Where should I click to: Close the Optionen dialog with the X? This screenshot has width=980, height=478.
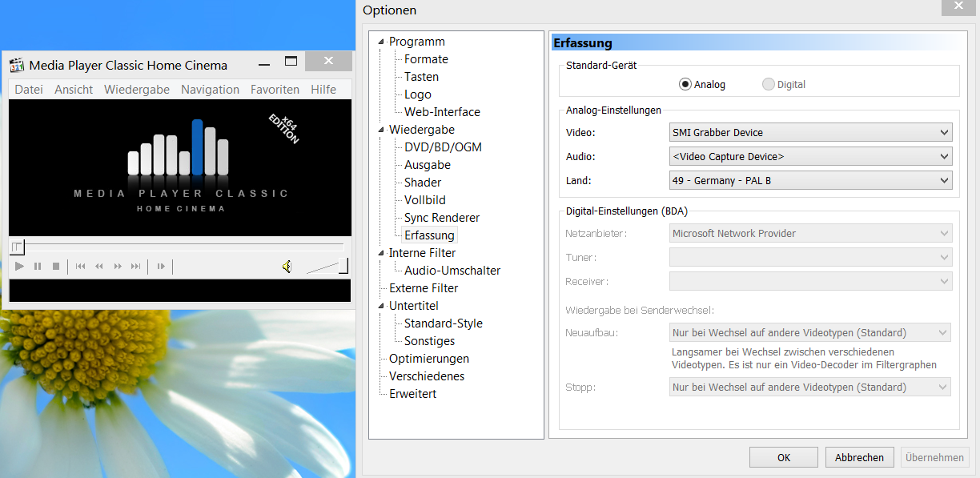[x=958, y=7]
